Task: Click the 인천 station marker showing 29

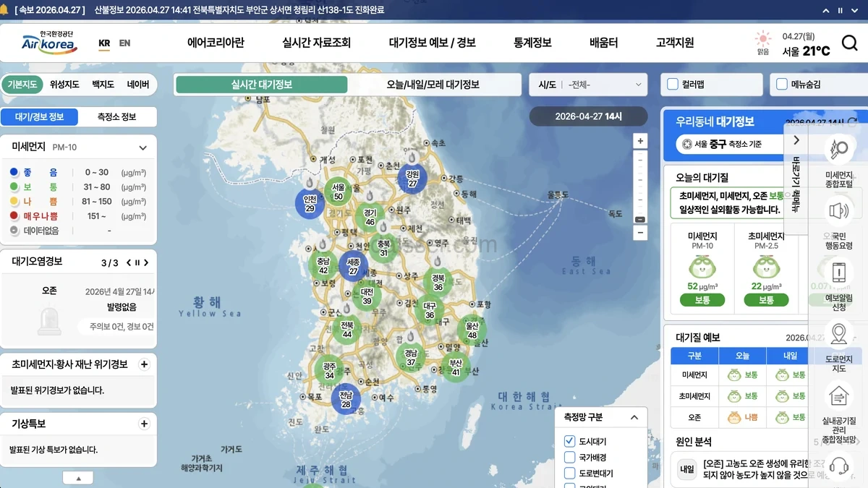Action: pos(310,203)
